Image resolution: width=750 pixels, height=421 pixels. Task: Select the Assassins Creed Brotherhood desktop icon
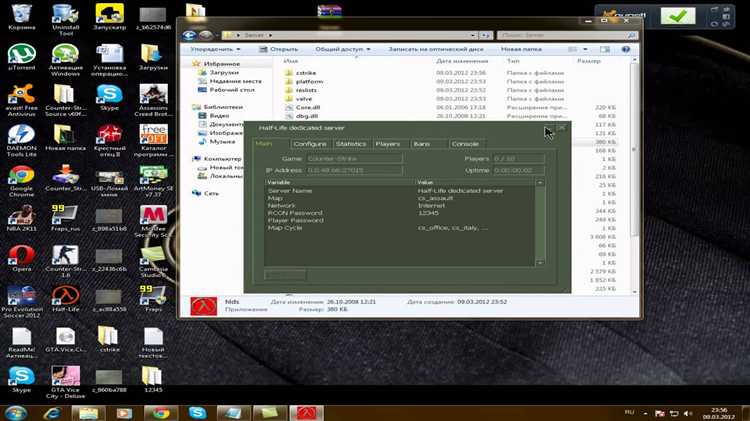(153, 100)
